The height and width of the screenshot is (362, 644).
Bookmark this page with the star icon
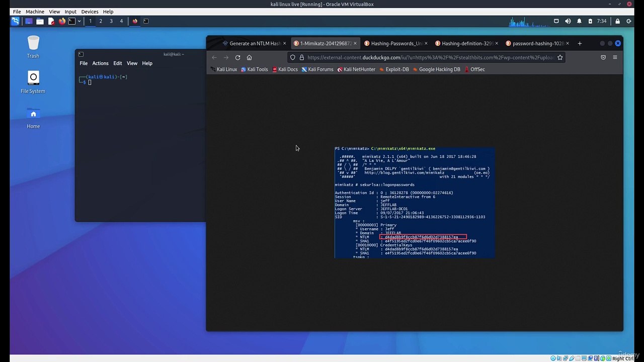[x=560, y=57]
